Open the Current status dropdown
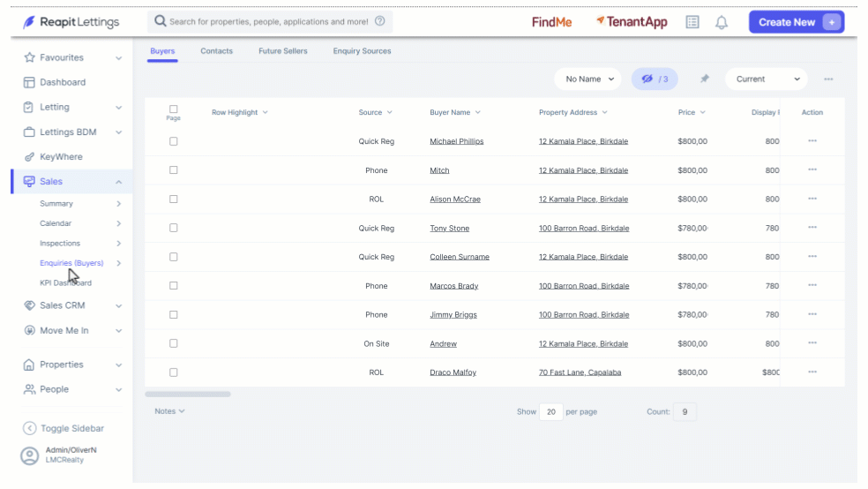 coord(767,79)
